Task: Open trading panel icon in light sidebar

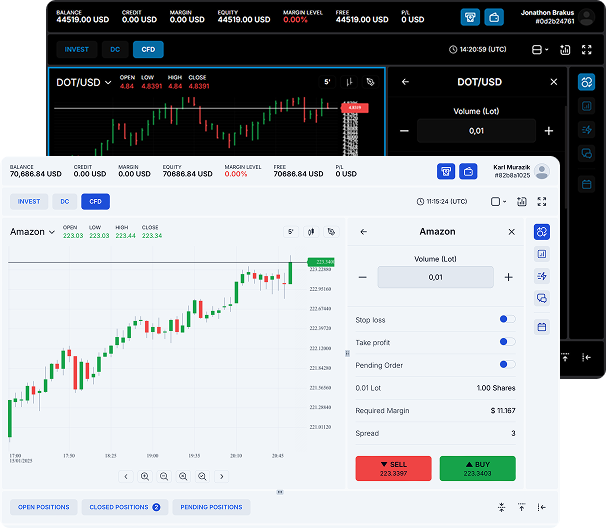Action: pyautogui.click(x=542, y=232)
